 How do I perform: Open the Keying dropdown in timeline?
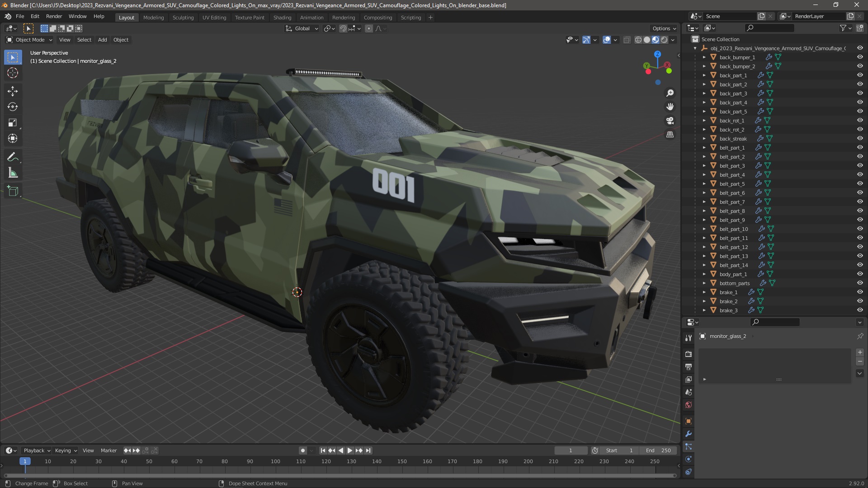(x=66, y=450)
